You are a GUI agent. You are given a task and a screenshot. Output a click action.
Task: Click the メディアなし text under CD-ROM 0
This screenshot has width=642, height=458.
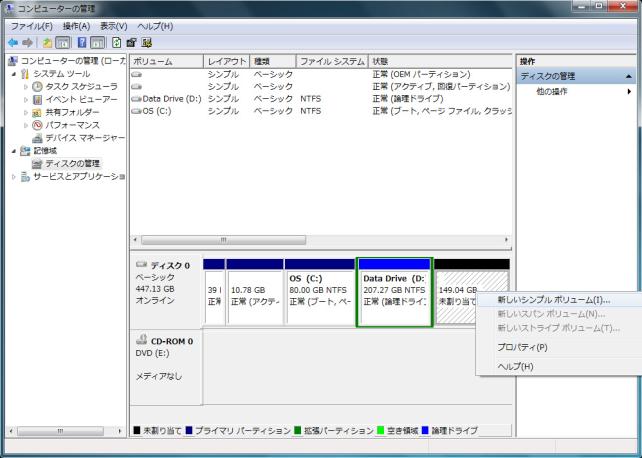tap(158, 376)
